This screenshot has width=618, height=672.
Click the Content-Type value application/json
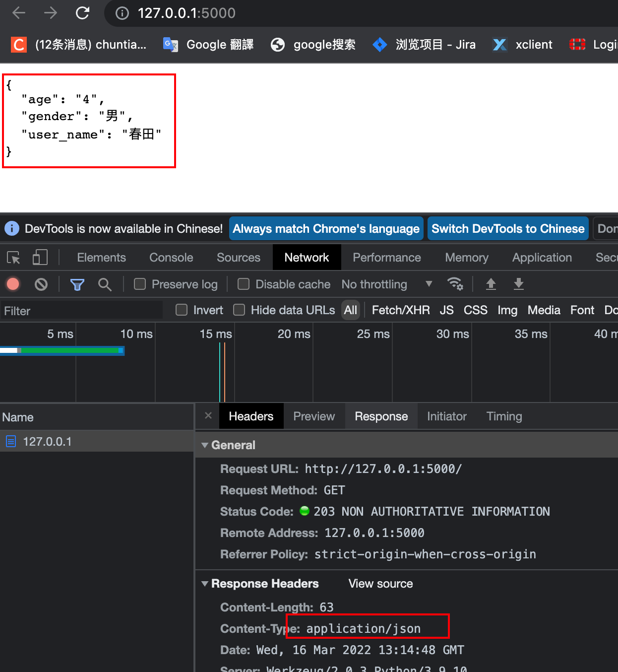[364, 629]
